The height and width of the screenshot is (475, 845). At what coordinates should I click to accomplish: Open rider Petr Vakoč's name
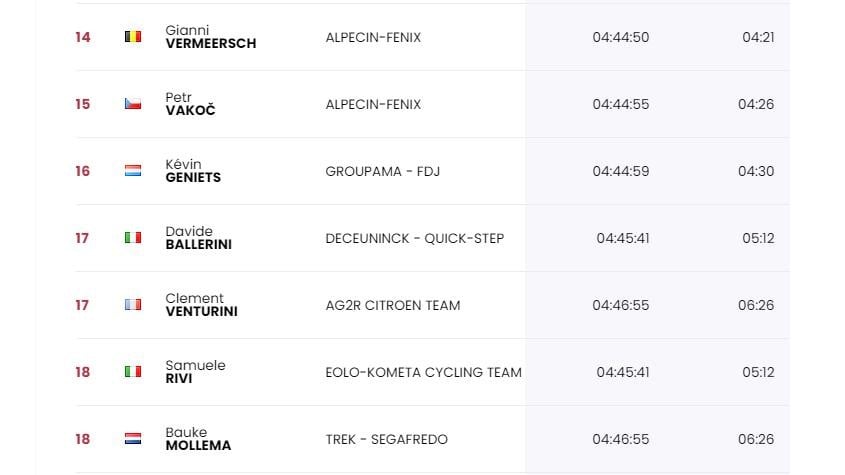[190, 104]
